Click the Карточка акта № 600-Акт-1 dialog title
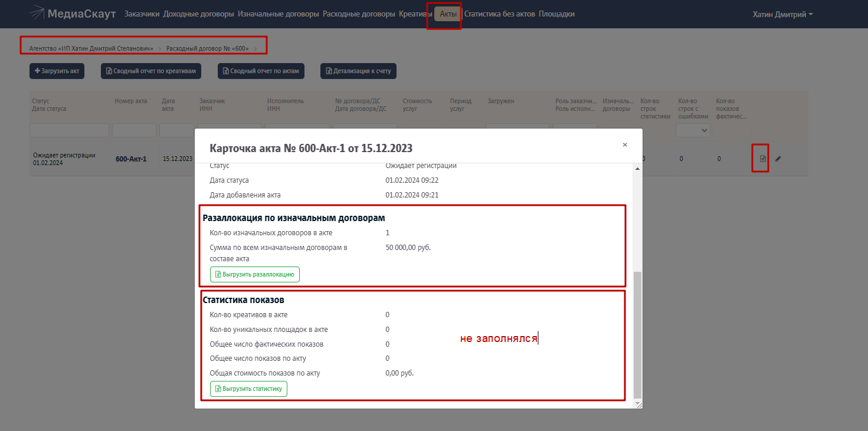This screenshot has width=868, height=431. [311, 148]
